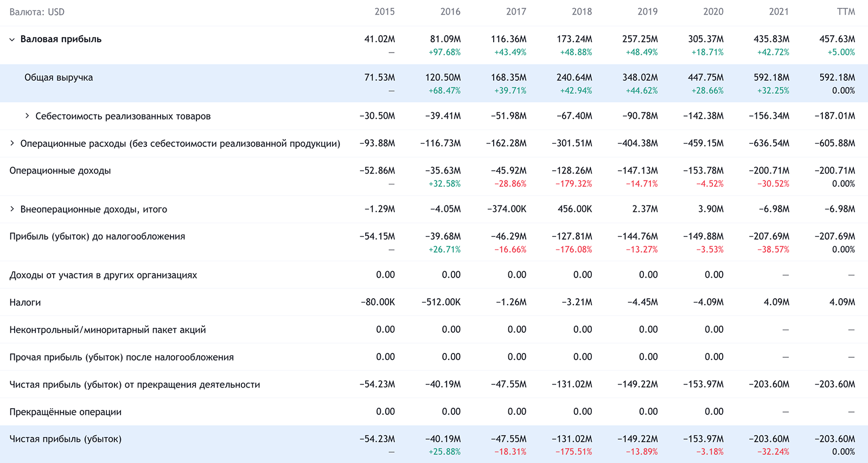Click revenue value 71.53M

(380, 78)
